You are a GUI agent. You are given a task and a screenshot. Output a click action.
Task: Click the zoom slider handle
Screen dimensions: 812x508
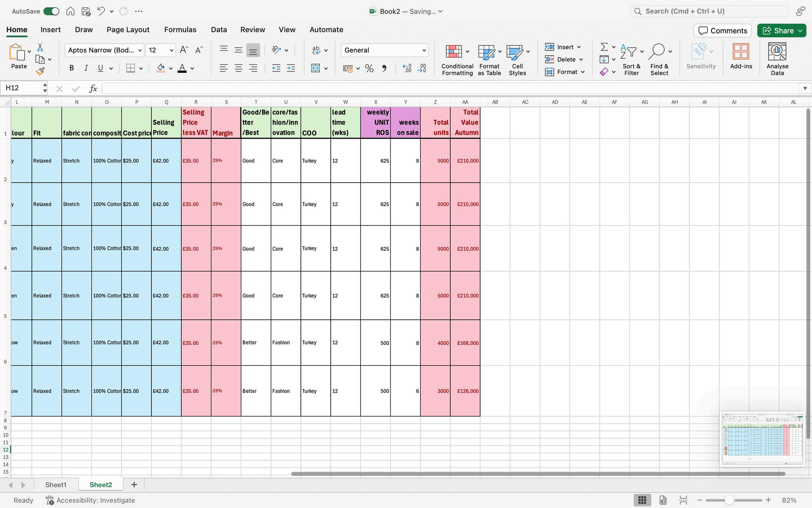[x=729, y=500]
